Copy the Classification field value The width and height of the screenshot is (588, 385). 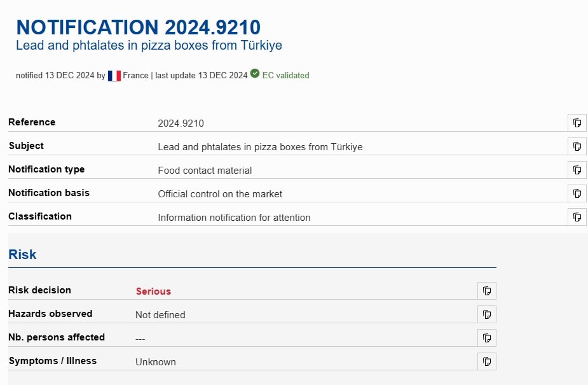[x=577, y=217]
